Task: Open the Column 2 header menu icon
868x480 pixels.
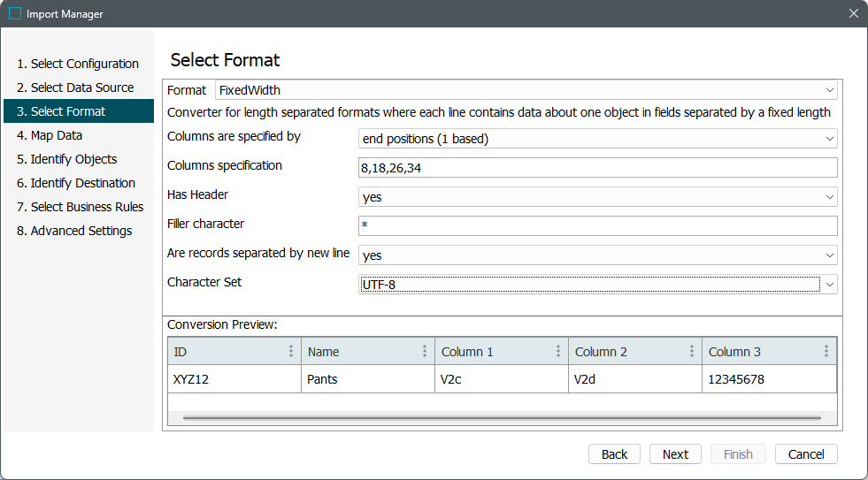Action: (692, 351)
